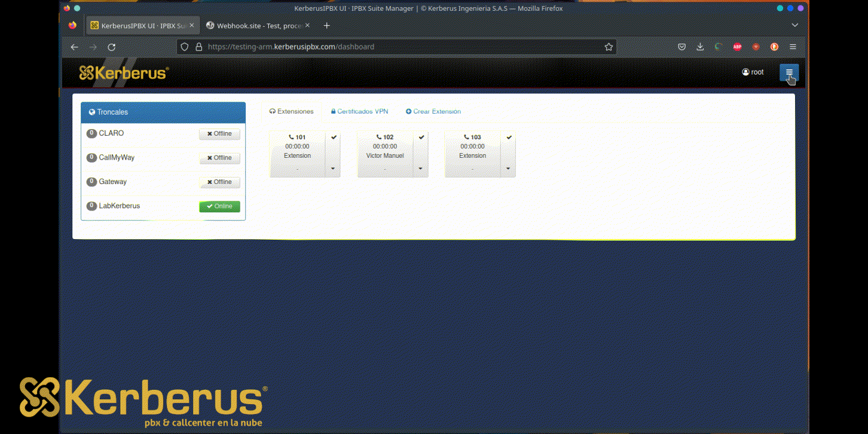Switch to Webhook.site browser tab

[257, 26]
